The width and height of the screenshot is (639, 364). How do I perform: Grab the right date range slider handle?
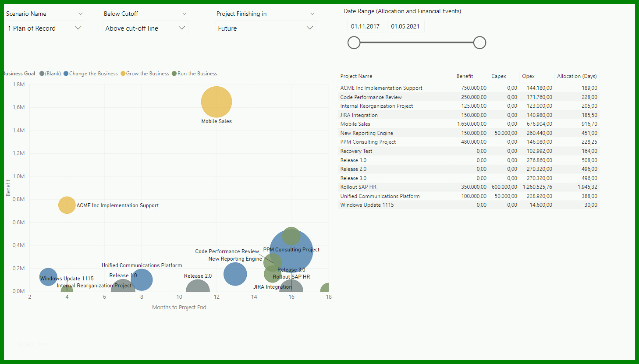(x=480, y=42)
